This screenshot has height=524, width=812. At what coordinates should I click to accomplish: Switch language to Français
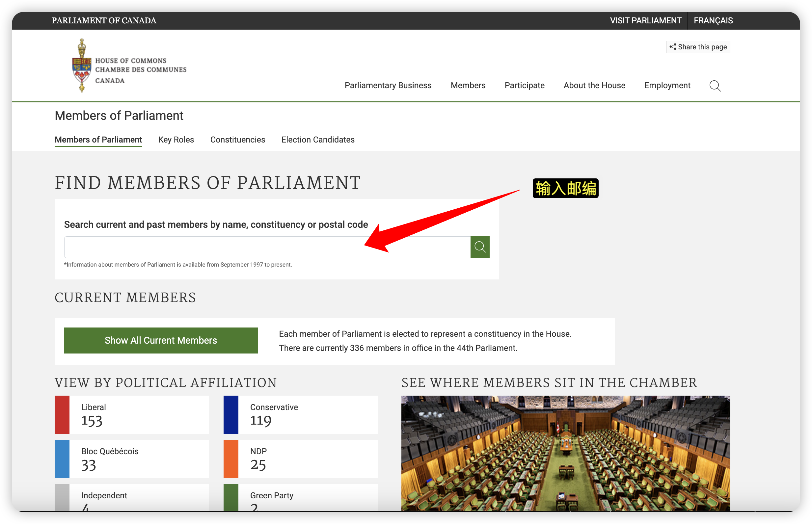713,21
